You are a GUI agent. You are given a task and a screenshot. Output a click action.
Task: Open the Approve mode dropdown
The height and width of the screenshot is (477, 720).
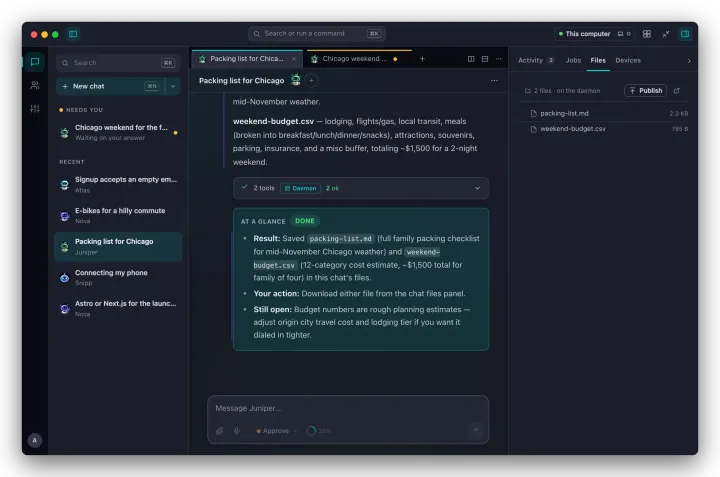tap(276, 431)
